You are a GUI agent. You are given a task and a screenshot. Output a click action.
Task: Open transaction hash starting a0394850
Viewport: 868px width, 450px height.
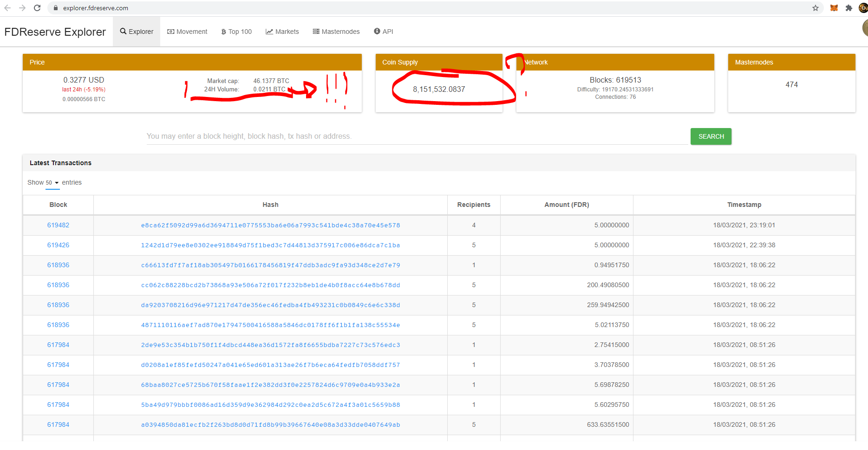pos(270,425)
